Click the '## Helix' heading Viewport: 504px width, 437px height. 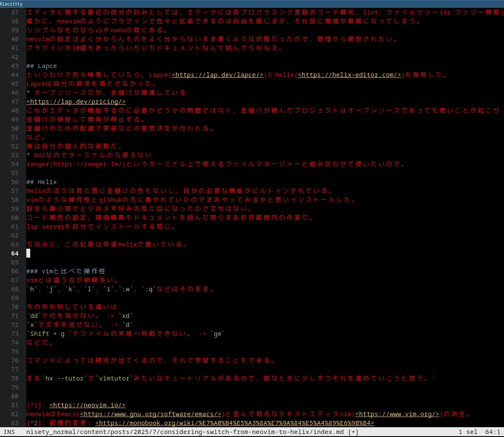42,182
